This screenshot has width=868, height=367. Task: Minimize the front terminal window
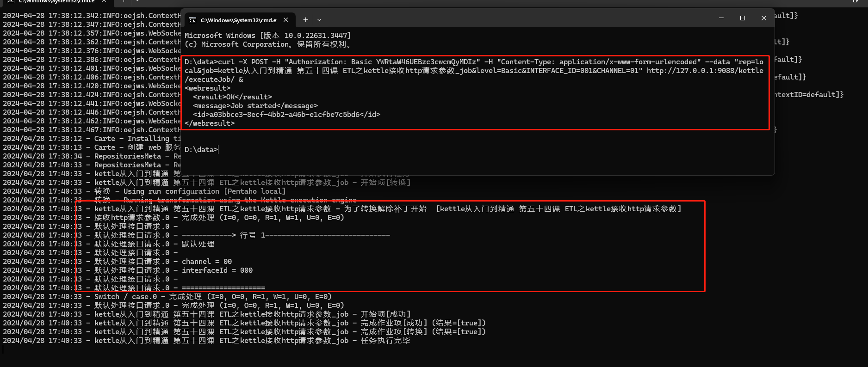[x=721, y=18]
